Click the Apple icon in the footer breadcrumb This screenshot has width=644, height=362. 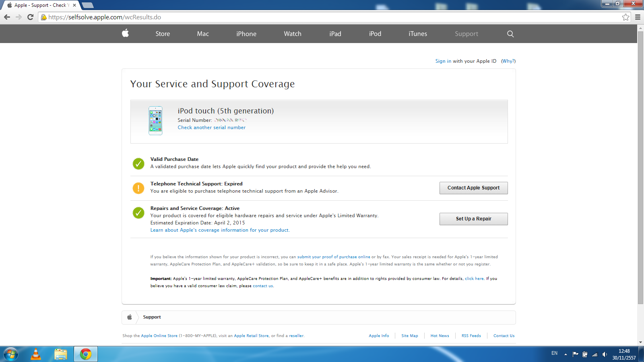pos(130,317)
